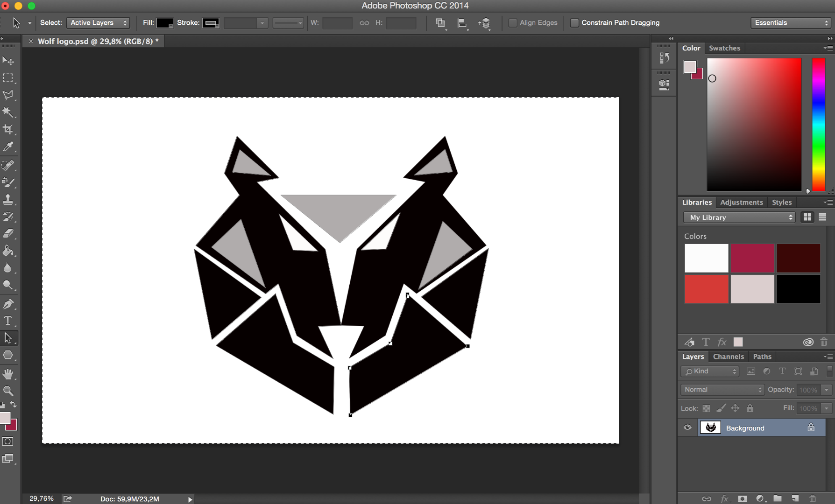Open the Essentials workspace dropdown
This screenshot has width=835, height=504.
pyautogui.click(x=791, y=23)
